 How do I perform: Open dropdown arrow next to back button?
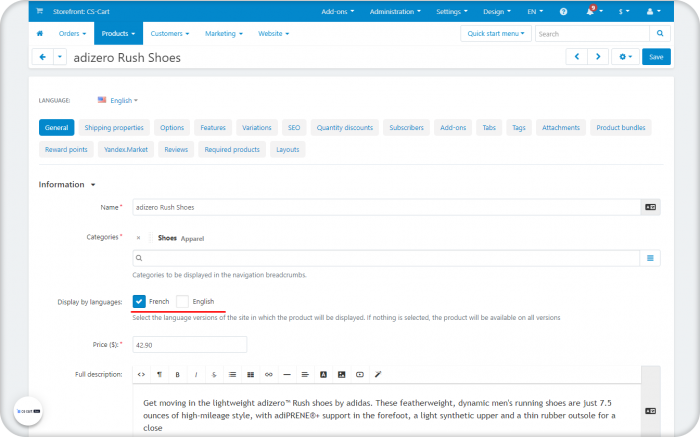pyautogui.click(x=60, y=57)
